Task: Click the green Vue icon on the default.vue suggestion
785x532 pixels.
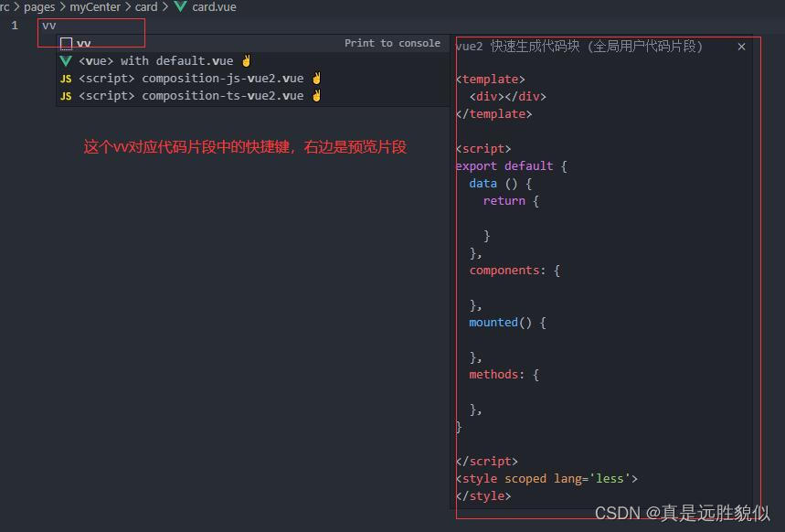Action: 65,60
